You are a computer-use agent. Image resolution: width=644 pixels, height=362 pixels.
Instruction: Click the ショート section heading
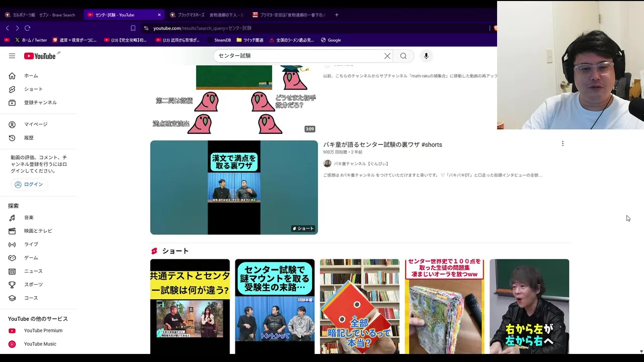pos(175,251)
